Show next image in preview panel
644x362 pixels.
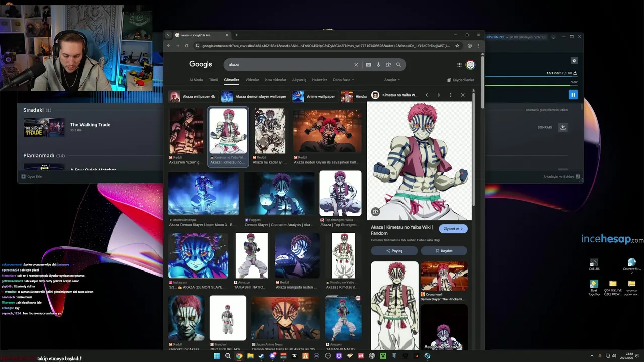pos(439,95)
